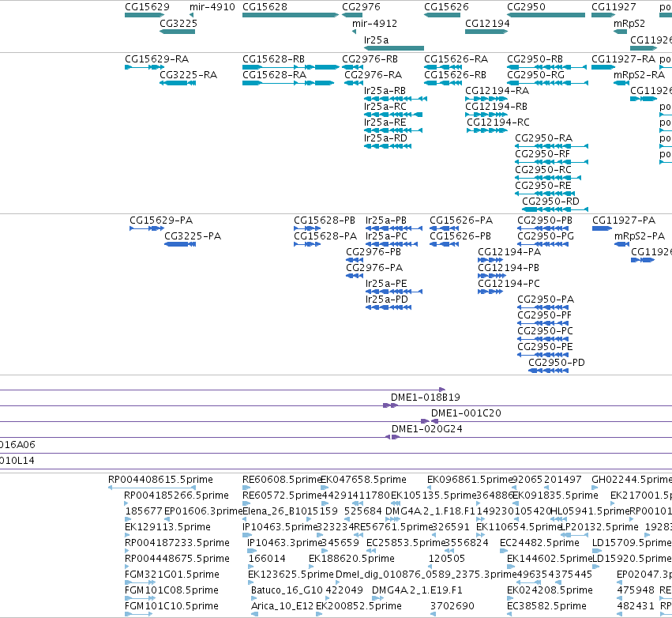Click transcript label CG11927-RA
This screenshot has width=672, height=618.
click(x=624, y=58)
